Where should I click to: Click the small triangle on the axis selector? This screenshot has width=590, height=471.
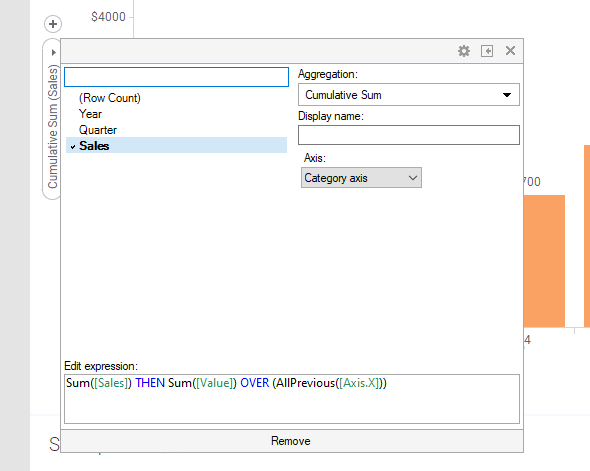point(53,52)
